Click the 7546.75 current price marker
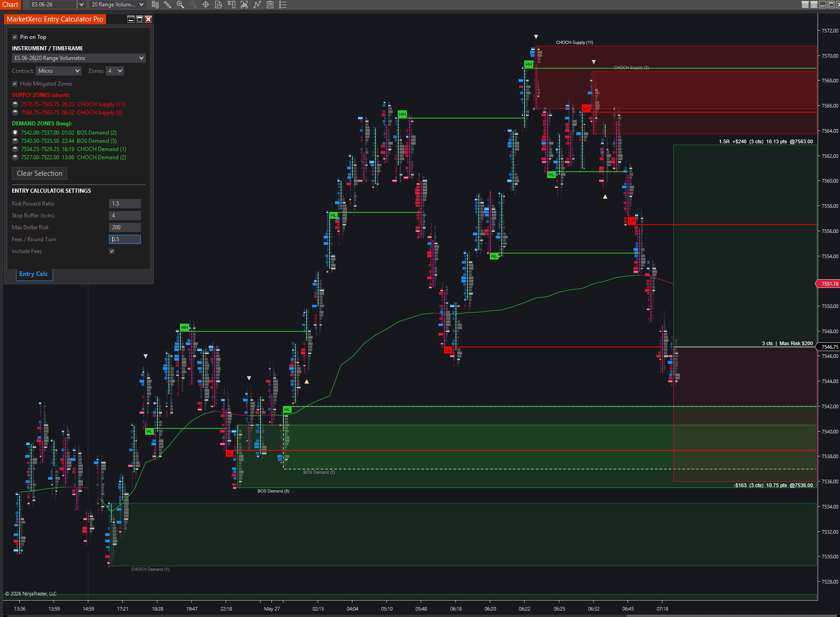840x617 pixels. (828, 347)
